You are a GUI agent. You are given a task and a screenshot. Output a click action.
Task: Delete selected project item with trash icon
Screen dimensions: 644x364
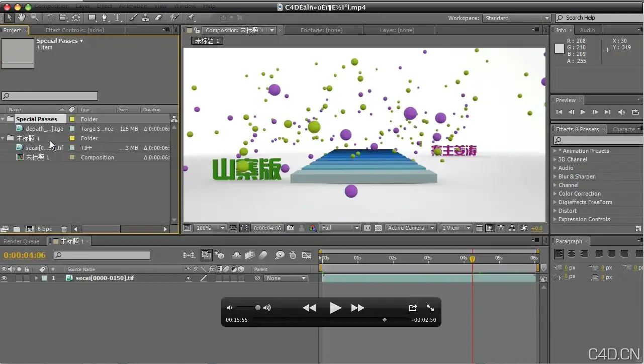64,229
